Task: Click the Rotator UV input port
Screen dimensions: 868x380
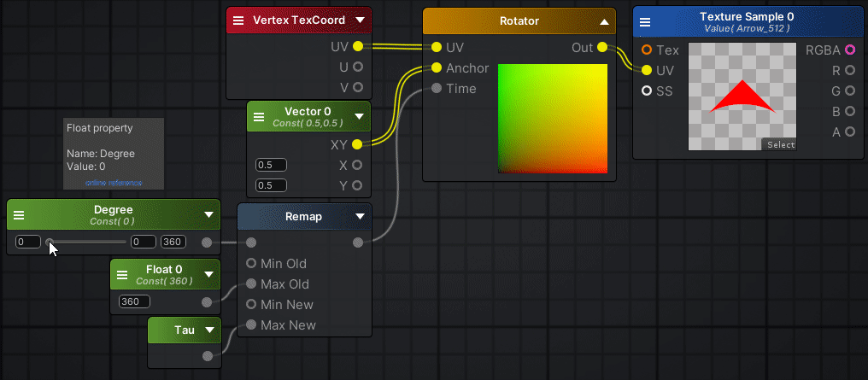Action: [x=437, y=47]
